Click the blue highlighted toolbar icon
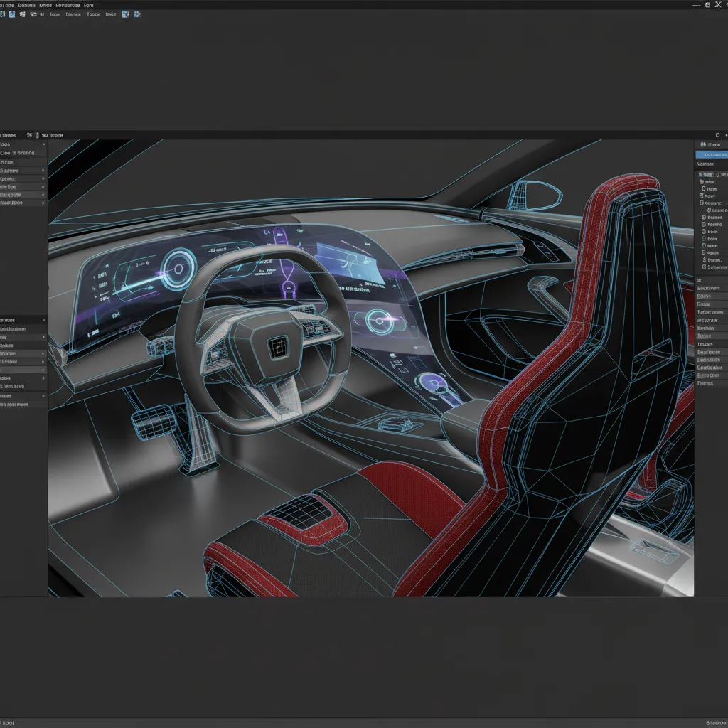 click(11, 14)
